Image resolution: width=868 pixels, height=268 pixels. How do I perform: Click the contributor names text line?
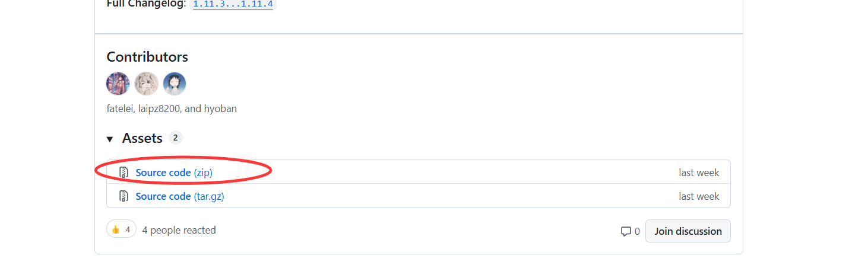pyautogui.click(x=172, y=109)
